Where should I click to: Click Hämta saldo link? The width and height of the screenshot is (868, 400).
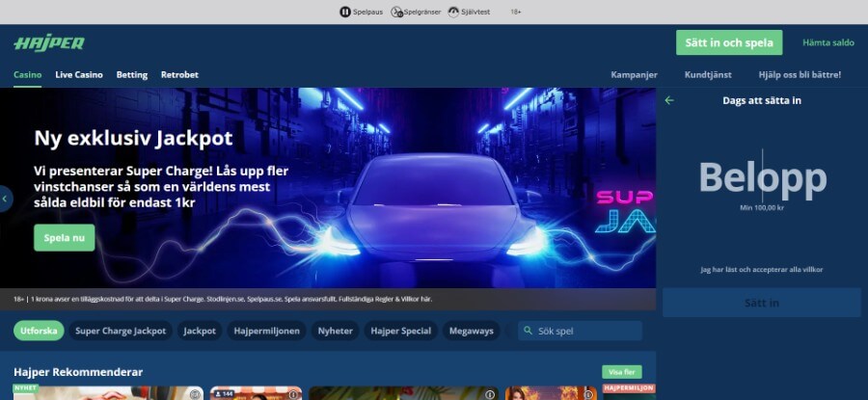pos(828,42)
